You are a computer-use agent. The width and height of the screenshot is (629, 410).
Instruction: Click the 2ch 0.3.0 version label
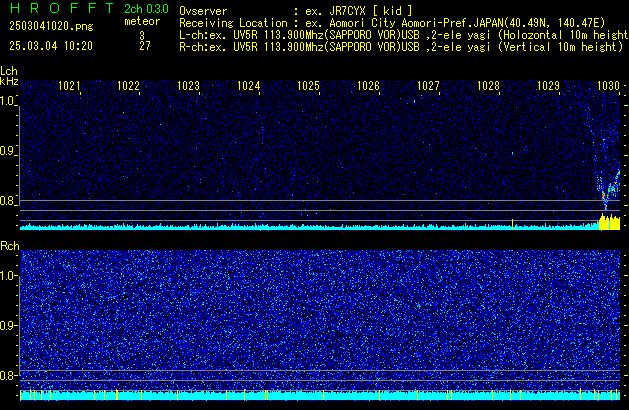click(x=146, y=9)
